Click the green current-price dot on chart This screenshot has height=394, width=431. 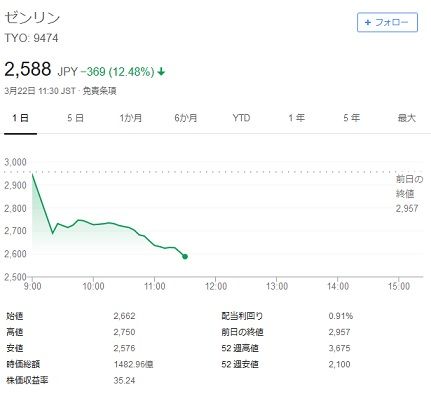pyautogui.click(x=185, y=256)
